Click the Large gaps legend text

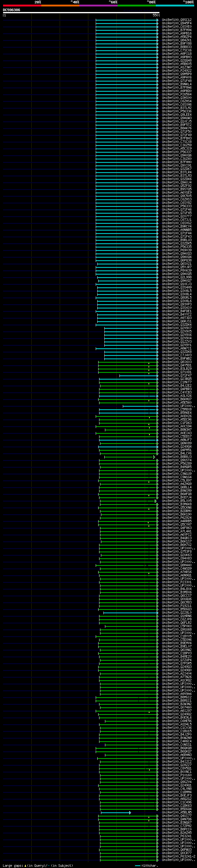[38, 866]
